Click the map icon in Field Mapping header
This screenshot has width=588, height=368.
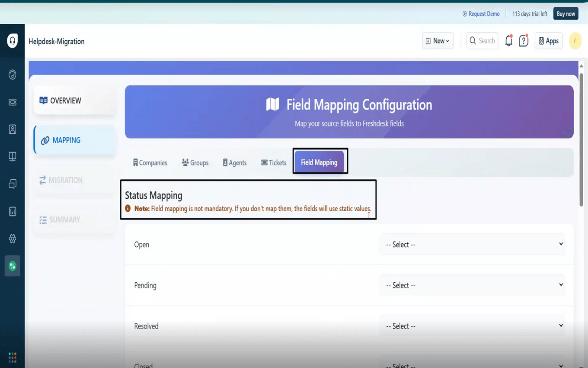(273, 104)
